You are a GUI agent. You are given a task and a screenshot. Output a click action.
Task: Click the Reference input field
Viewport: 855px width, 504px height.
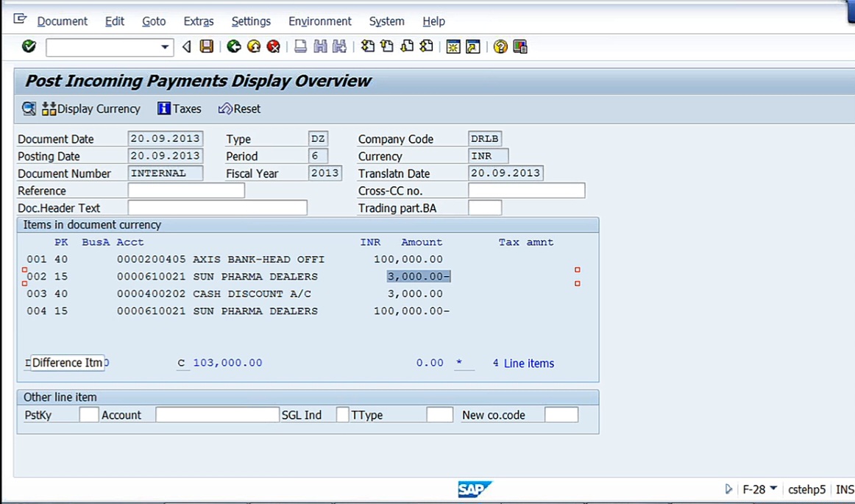pos(186,191)
